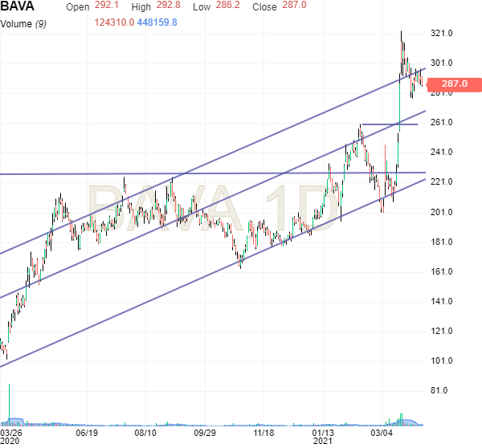The height and width of the screenshot is (448, 482).
Task: Click the 01/13 2021 date axis label
Action: [324, 431]
